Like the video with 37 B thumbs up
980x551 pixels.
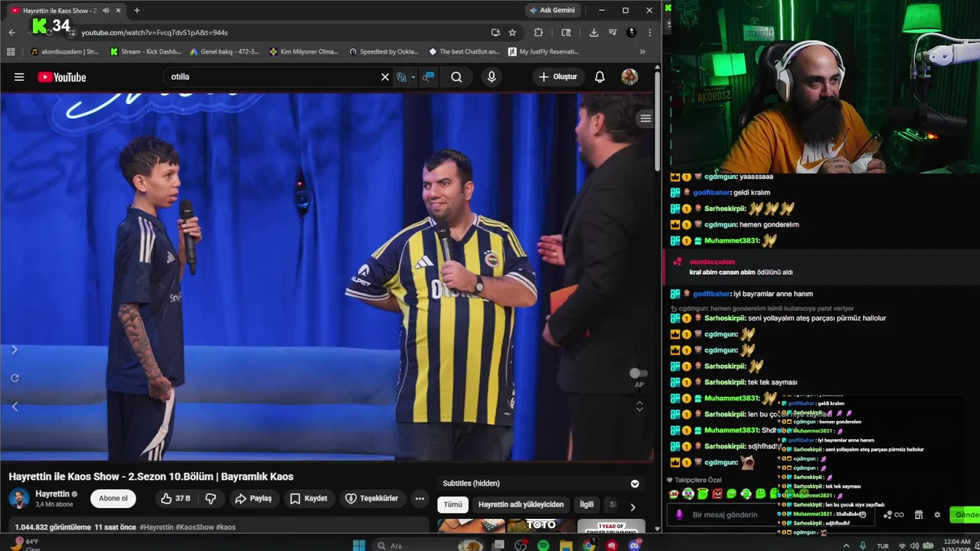click(175, 498)
